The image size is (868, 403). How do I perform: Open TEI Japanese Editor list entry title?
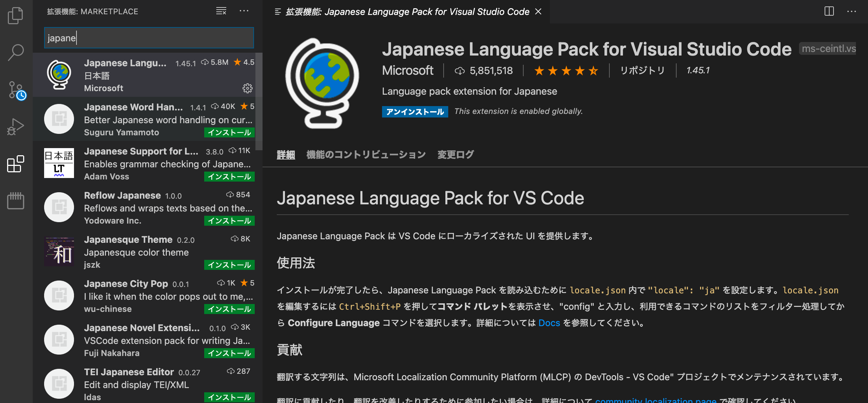129,372
